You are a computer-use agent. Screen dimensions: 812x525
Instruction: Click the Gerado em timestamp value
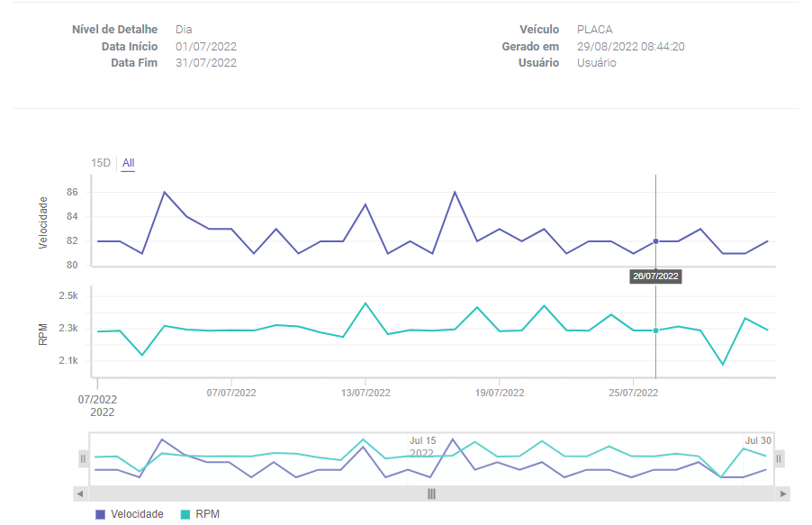coord(631,47)
